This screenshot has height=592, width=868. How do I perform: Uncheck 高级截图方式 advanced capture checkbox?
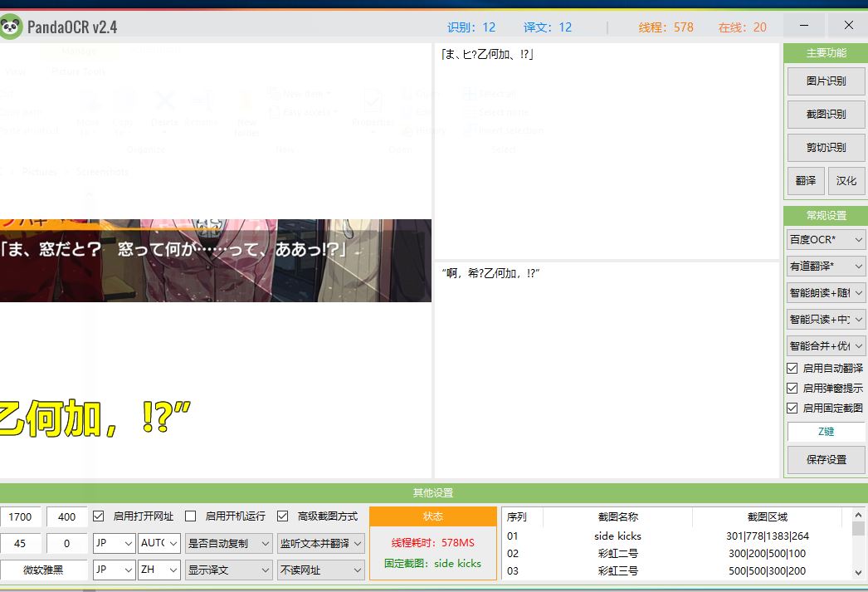[284, 516]
